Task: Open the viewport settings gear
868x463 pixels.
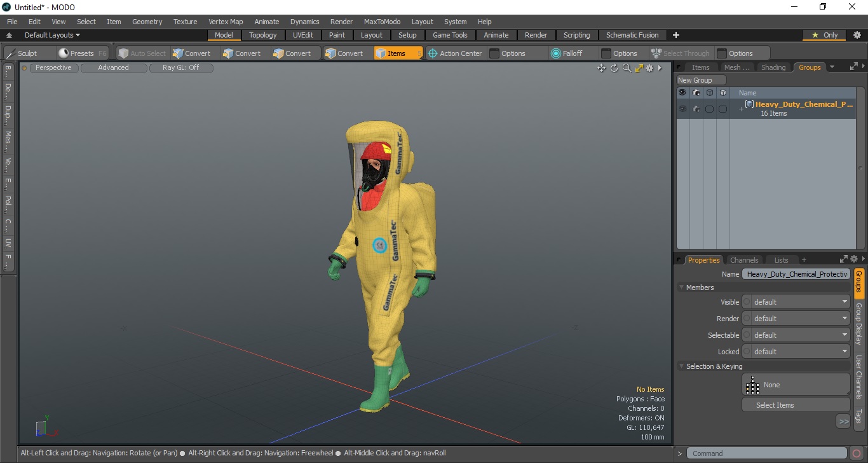Action: tap(649, 68)
